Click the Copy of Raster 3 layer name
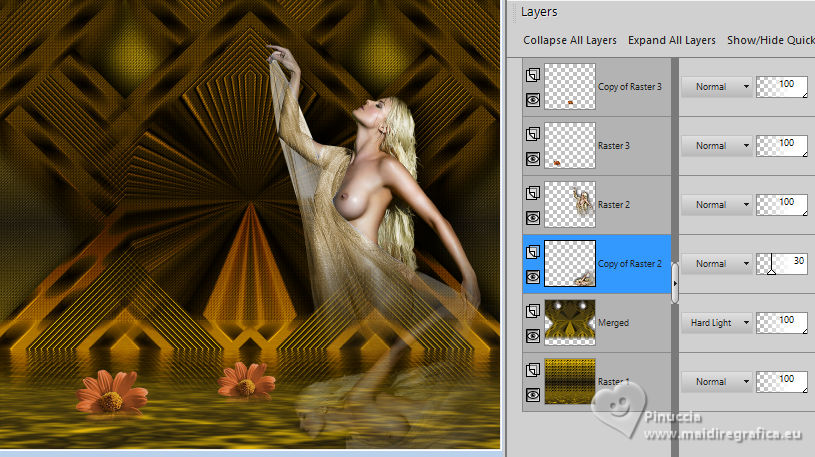 tap(629, 87)
